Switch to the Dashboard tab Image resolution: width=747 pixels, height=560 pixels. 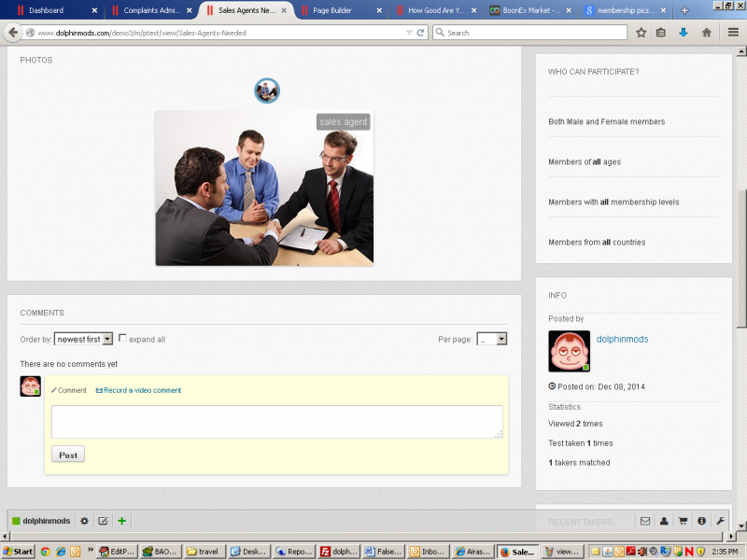click(57, 10)
